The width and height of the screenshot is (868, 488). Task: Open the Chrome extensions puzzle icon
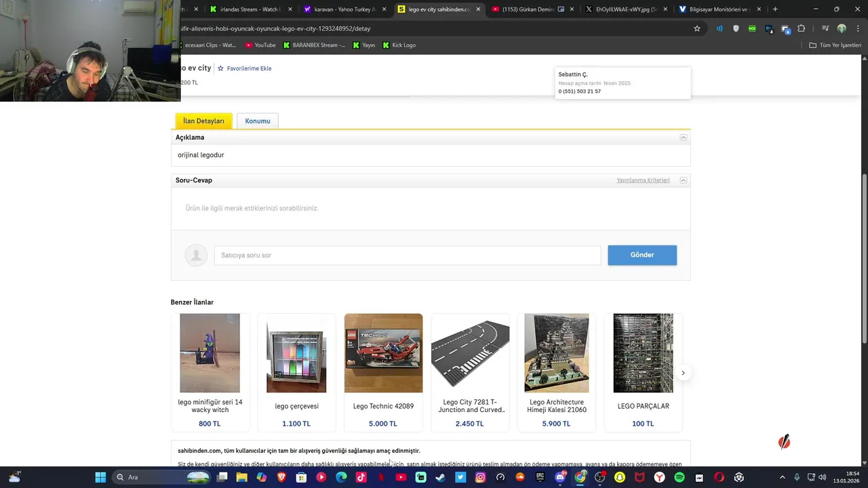802,28
